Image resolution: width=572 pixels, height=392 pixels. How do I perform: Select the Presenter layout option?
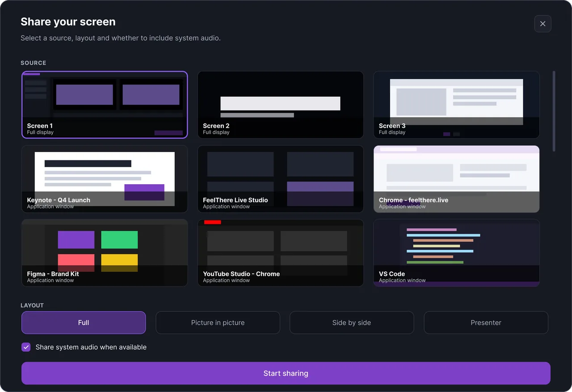(x=486, y=323)
